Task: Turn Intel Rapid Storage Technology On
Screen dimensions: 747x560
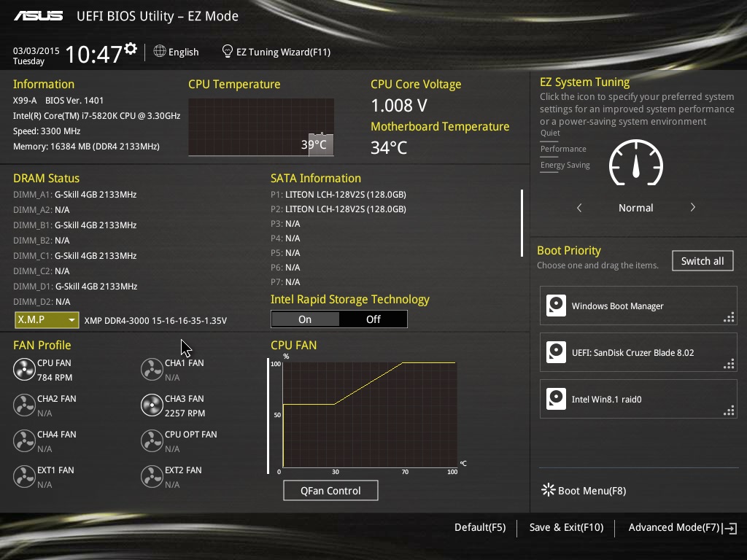Action: pyautogui.click(x=305, y=319)
